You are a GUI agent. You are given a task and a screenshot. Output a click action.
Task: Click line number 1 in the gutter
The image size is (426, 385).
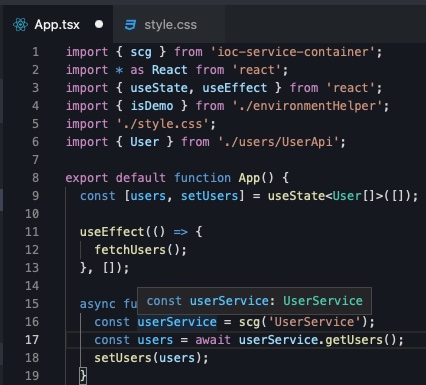(35, 52)
